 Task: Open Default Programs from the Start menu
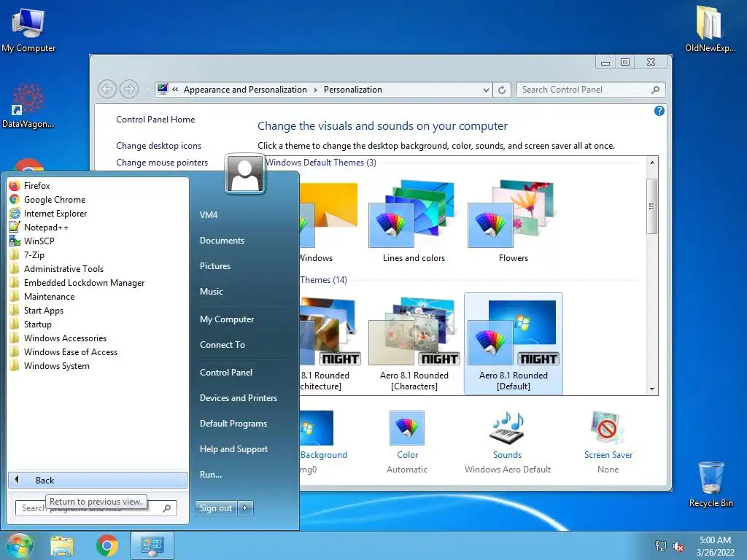pyautogui.click(x=233, y=424)
